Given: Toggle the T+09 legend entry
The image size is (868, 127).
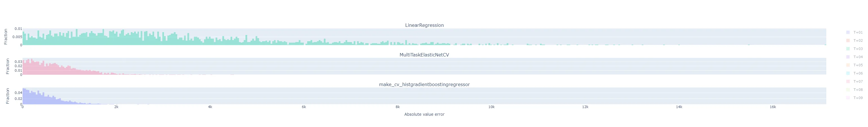Looking at the screenshot, I should point(858,98).
